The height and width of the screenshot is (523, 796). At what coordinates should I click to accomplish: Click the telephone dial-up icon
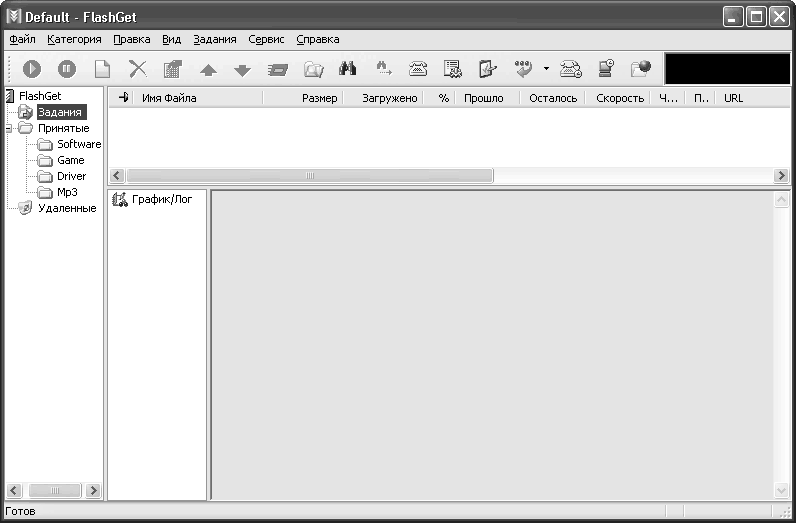coord(418,69)
